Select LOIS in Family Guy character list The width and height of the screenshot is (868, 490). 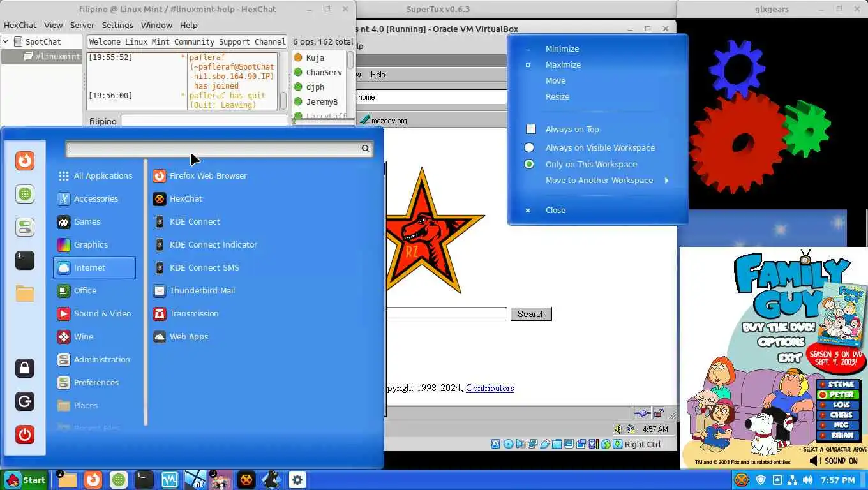[837, 405]
